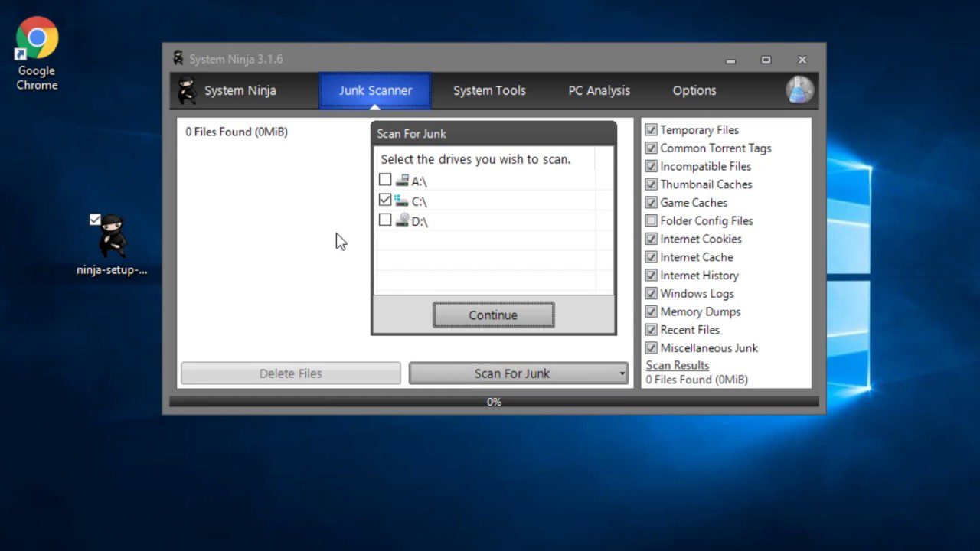Close the System Ninja window

click(802, 60)
